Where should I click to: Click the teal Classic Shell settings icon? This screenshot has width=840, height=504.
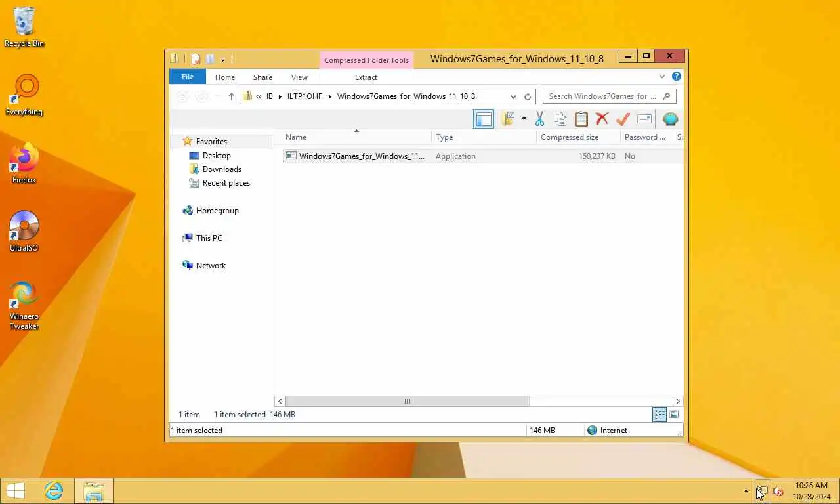click(x=670, y=119)
